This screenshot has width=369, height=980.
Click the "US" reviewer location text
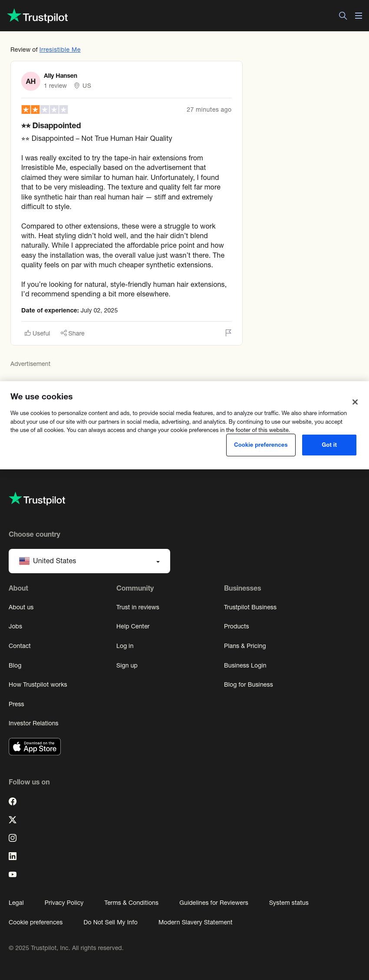point(87,86)
